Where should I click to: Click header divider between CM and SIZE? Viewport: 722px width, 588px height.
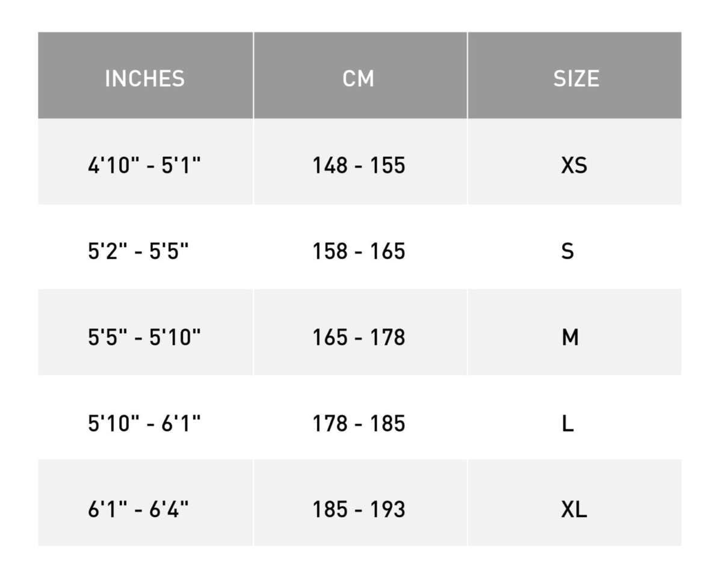[467, 75]
